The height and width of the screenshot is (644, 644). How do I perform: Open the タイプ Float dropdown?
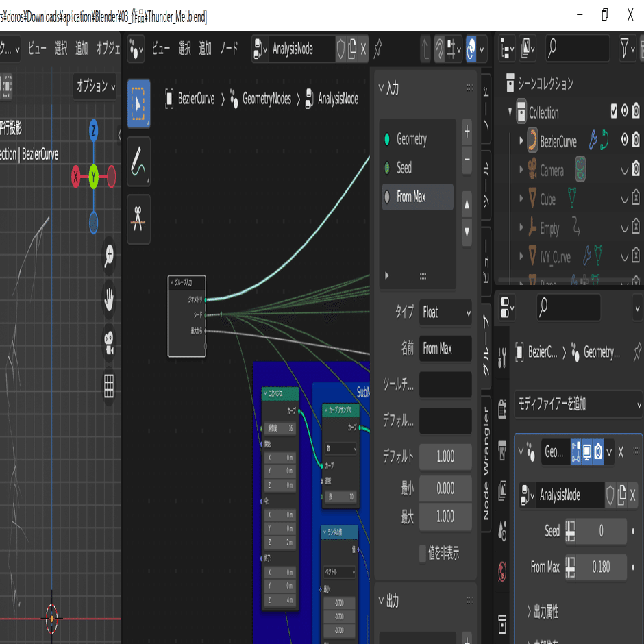pos(445,313)
